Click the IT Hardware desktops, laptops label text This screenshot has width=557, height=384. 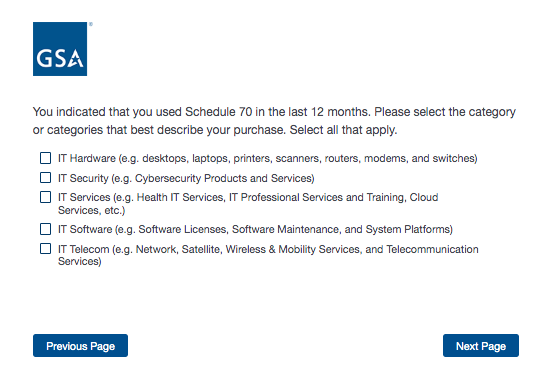[267, 158]
